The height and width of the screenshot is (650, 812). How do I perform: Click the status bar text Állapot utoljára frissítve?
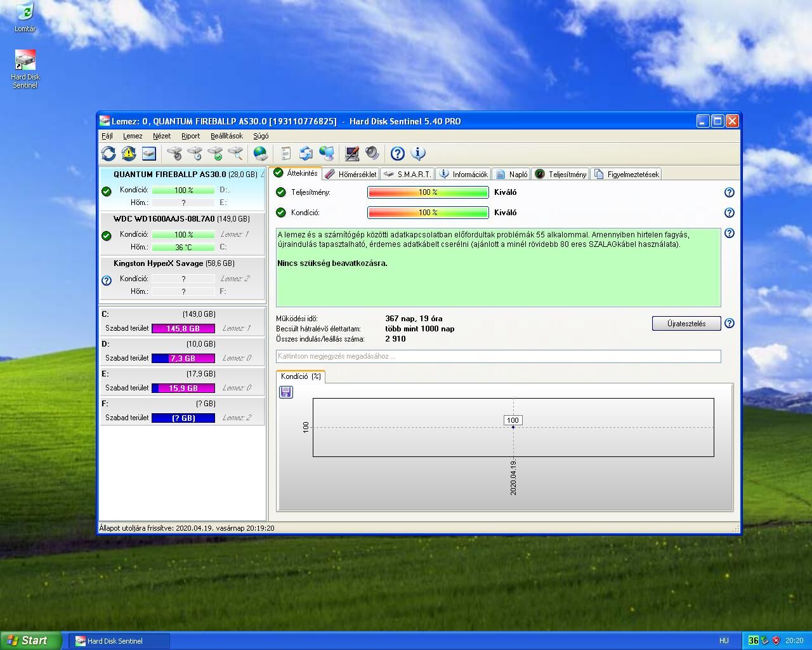pos(187,528)
